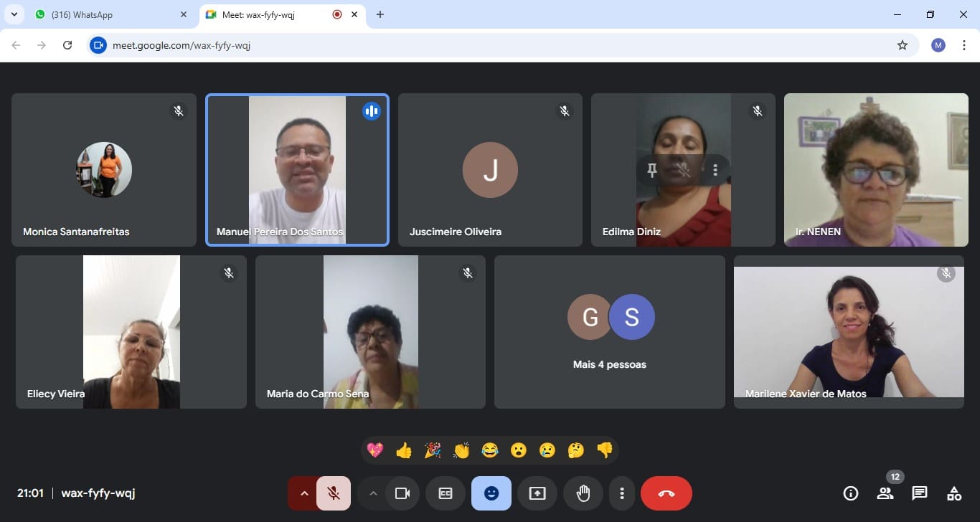Open the chat panel icon

pos(919,493)
